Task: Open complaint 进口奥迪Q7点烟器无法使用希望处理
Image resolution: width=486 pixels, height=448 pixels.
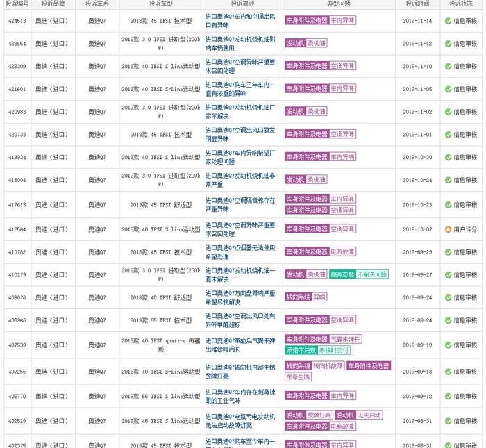Action: (x=240, y=252)
